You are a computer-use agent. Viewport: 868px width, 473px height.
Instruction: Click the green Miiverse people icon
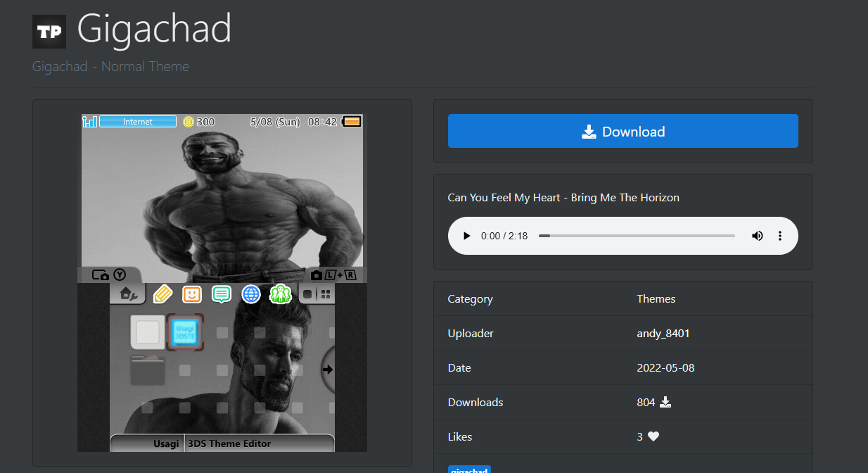point(281,294)
